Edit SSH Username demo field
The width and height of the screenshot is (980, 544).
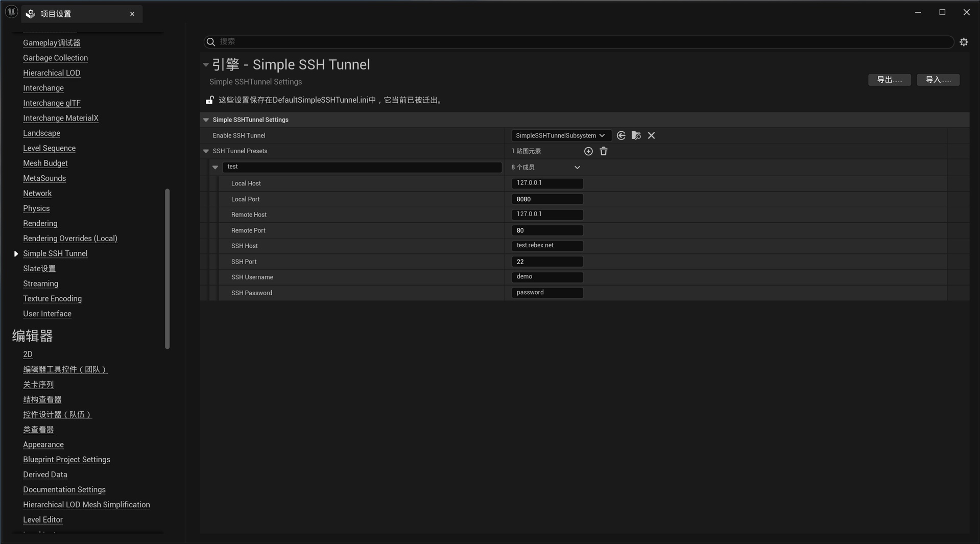point(547,277)
